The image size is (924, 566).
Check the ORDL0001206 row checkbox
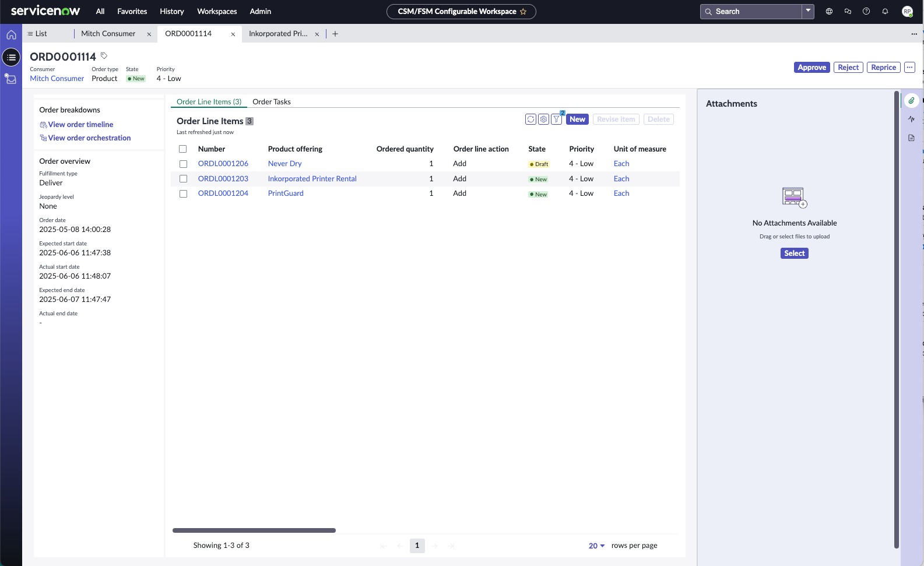pyautogui.click(x=183, y=164)
